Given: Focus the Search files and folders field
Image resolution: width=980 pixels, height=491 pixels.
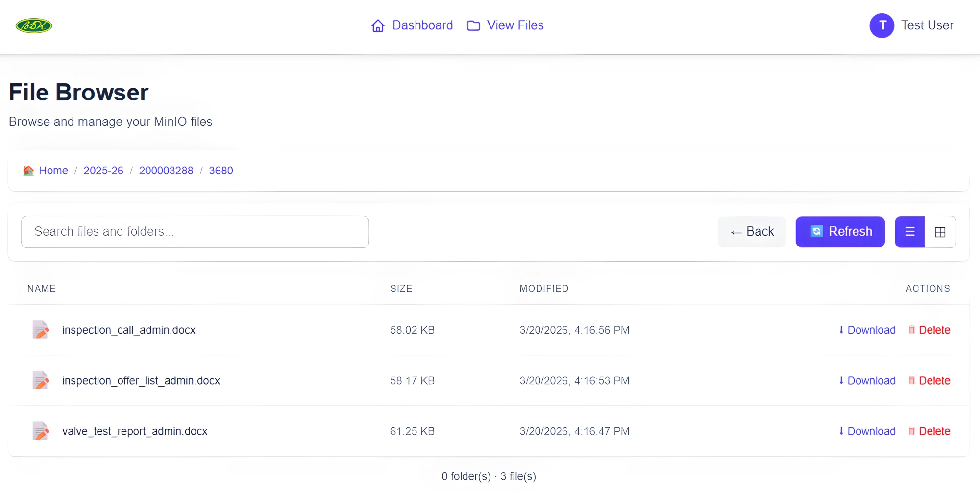Looking at the screenshot, I should (195, 232).
